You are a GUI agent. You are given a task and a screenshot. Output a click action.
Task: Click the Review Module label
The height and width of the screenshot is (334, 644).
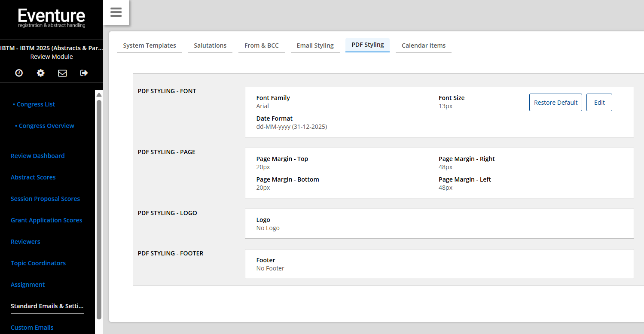click(x=52, y=57)
